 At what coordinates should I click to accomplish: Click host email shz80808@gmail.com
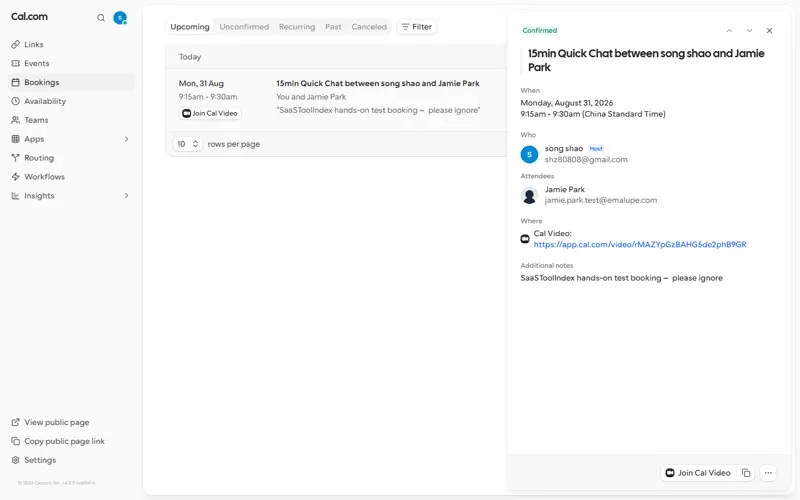(x=586, y=160)
